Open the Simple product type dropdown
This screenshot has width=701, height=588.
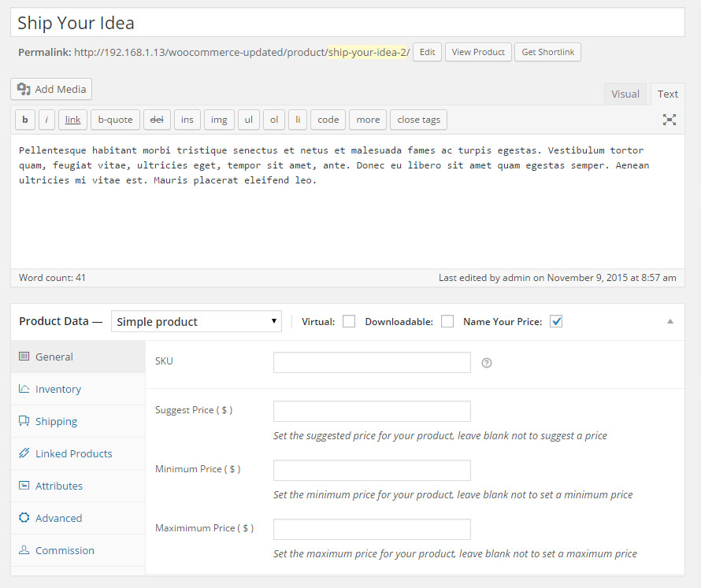coord(196,321)
